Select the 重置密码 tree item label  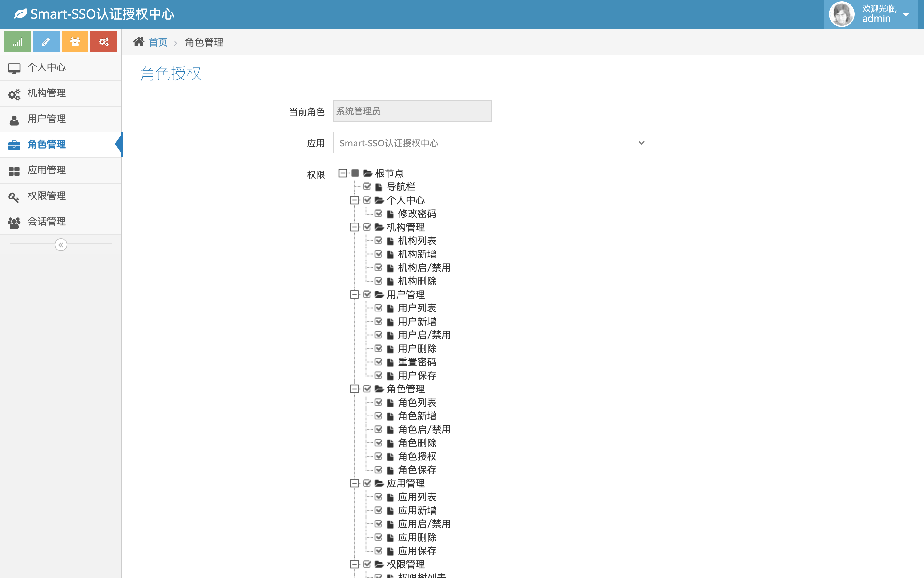click(x=417, y=362)
